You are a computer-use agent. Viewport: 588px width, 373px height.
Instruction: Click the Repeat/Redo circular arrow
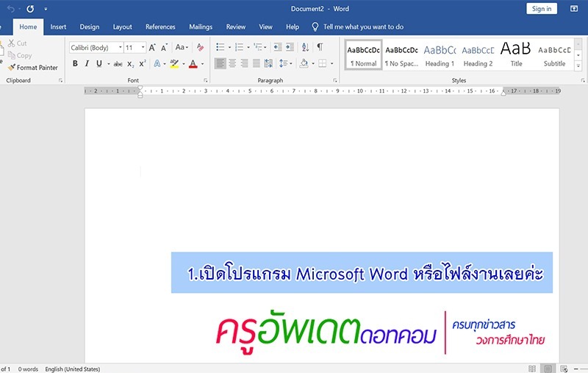click(30, 9)
